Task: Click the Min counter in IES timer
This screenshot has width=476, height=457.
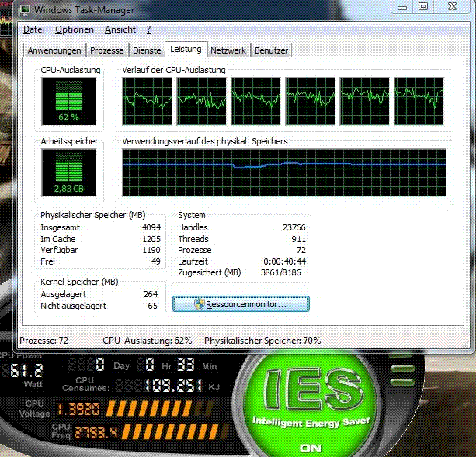Action: tap(186, 364)
